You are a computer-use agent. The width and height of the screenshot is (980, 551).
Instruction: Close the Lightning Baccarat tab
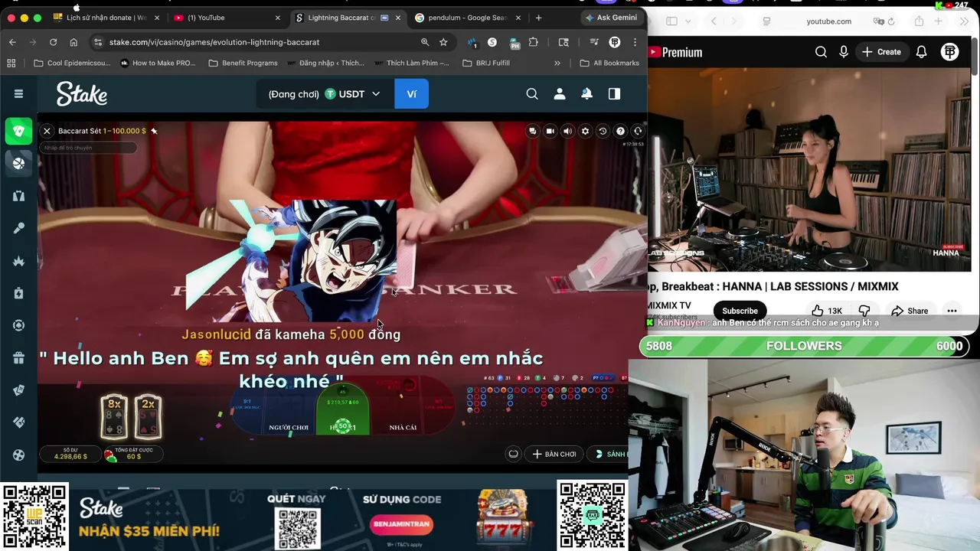[398, 18]
